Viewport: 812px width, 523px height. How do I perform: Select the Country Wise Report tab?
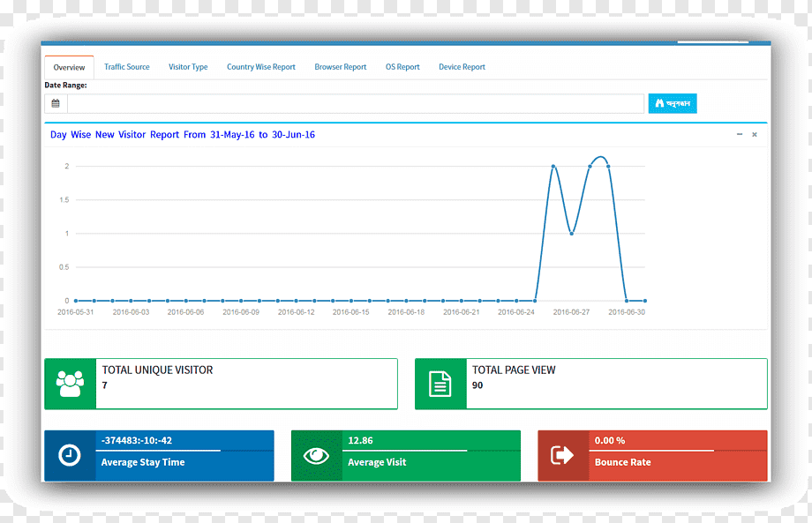[x=261, y=67]
